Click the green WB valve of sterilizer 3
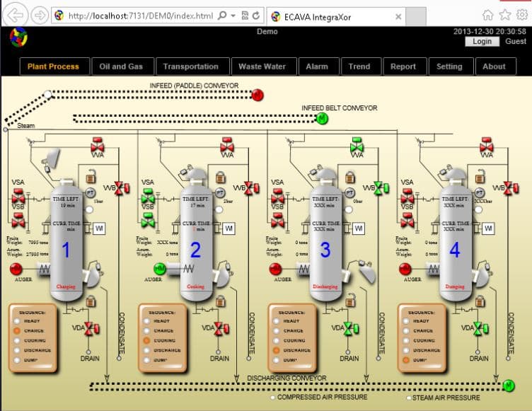The width and height of the screenshot is (532, 411). (x=381, y=188)
